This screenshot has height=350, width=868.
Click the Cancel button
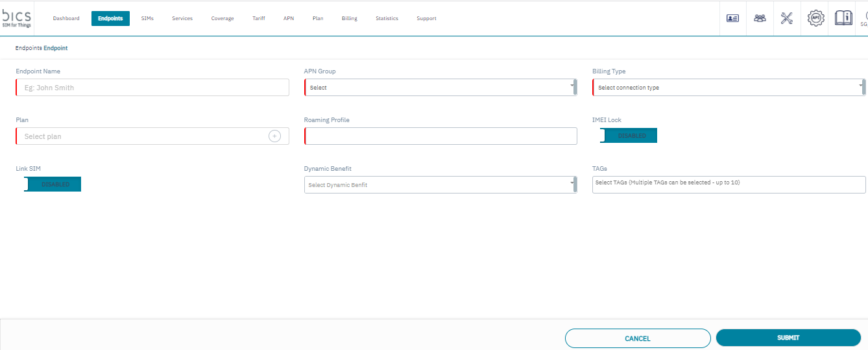637,338
